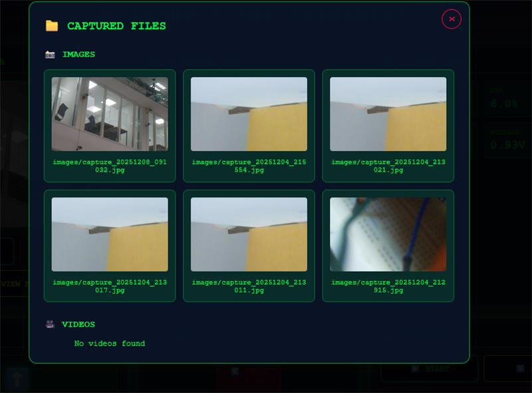The width and height of the screenshot is (532, 393).
Task: Click the folder icon beside Captured Files
Action: click(52, 26)
